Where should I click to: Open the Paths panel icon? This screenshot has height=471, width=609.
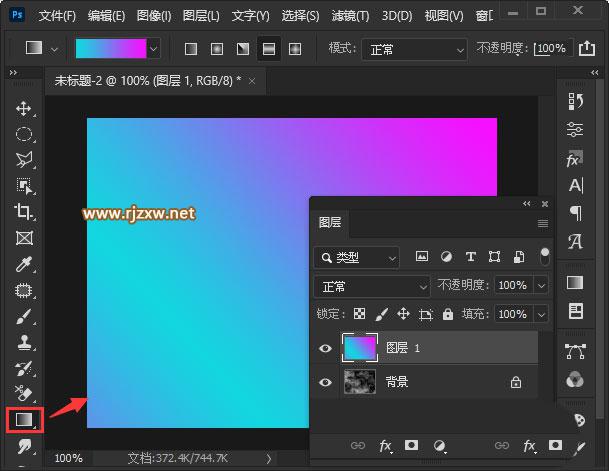[x=575, y=351]
